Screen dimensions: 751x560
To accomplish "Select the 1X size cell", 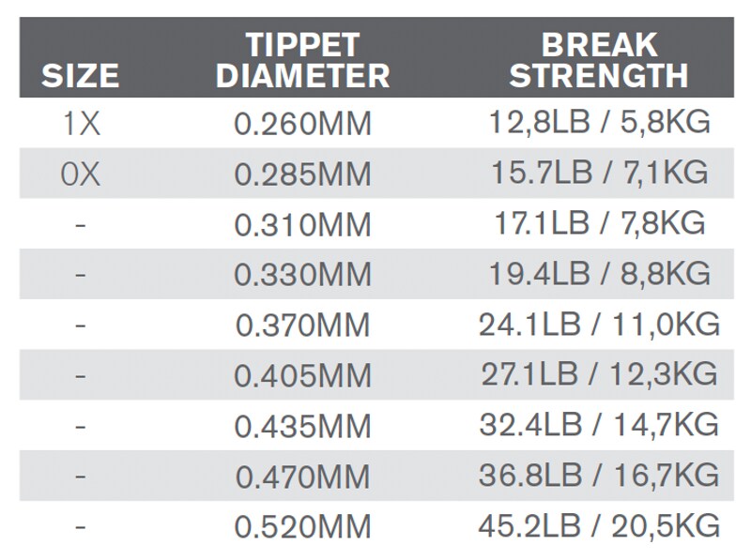I will click(81, 124).
